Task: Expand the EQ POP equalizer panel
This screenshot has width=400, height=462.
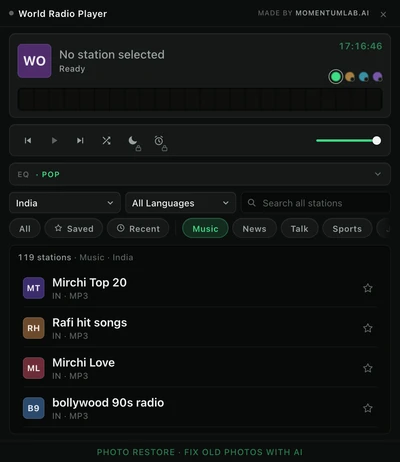Action: coord(200,174)
